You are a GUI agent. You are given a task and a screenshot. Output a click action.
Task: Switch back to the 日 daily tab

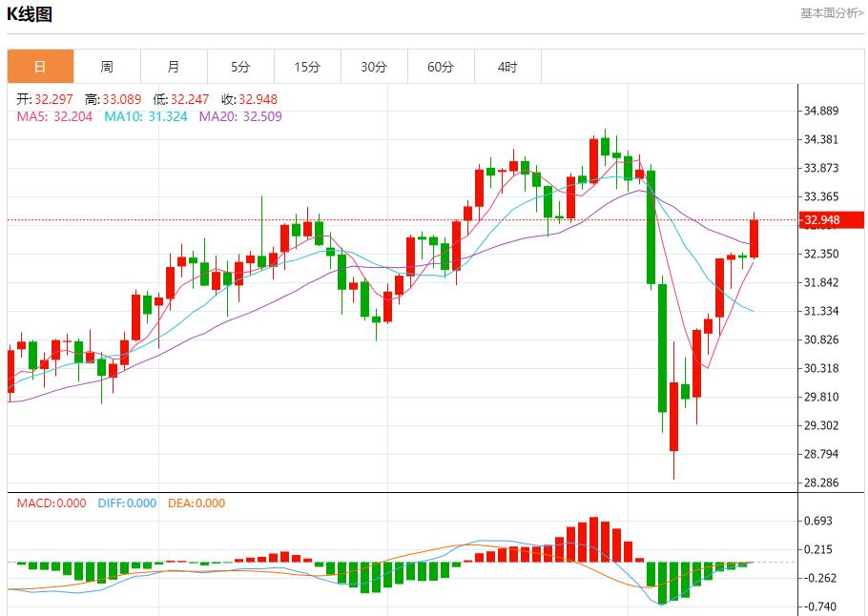pyautogui.click(x=40, y=67)
